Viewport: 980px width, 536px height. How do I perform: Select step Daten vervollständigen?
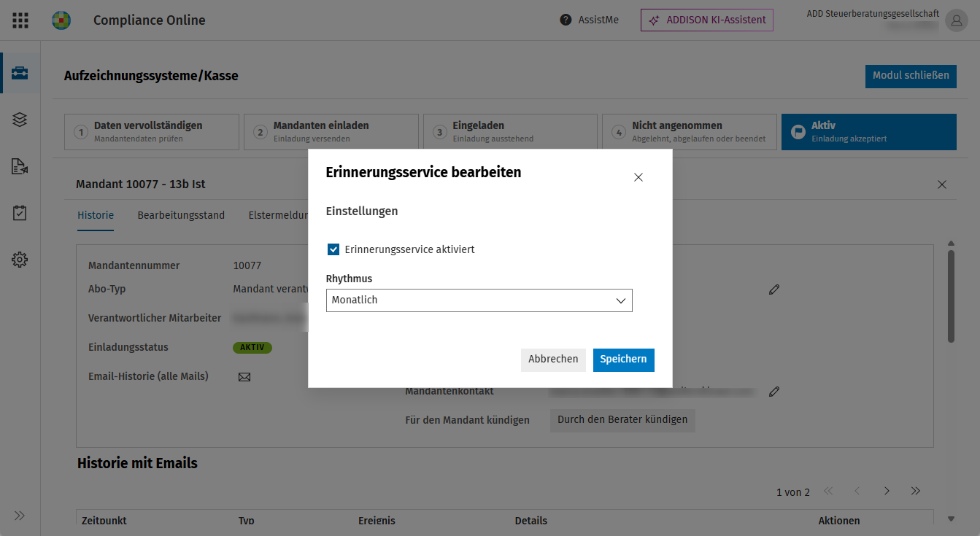coord(152,132)
